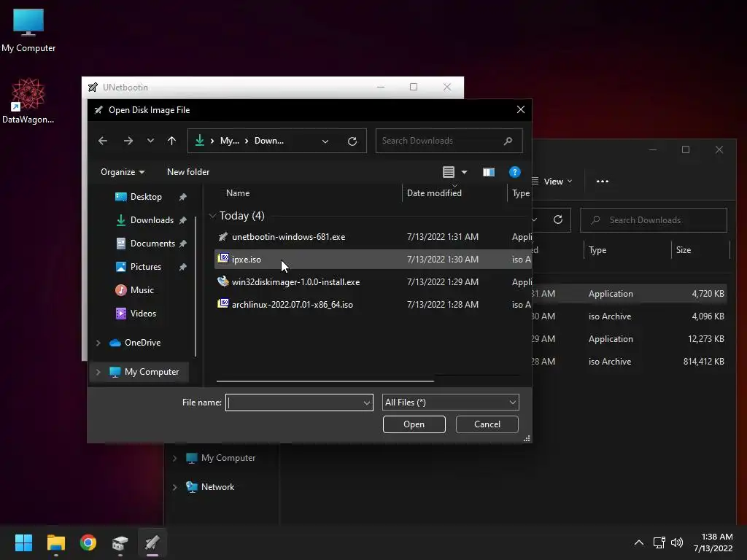The height and width of the screenshot is (560, 747).
Task: Click the archlinux iso file icon
Action: click(223, 303)
